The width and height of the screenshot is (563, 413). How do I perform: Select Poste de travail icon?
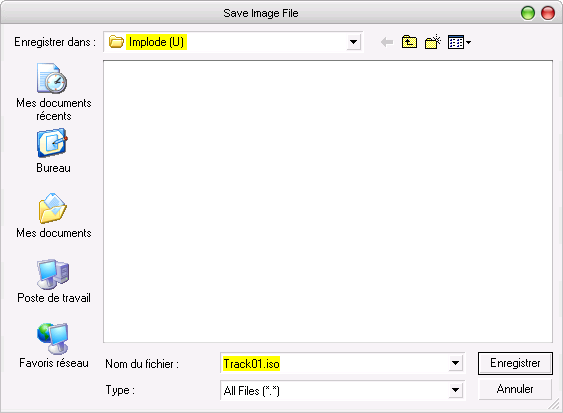coord(53,280)
